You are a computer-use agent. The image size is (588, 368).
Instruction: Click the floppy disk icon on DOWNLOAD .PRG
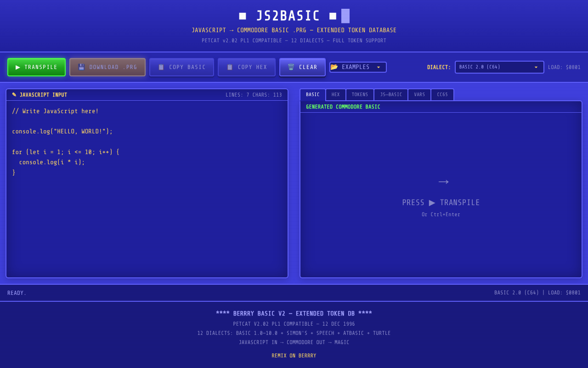tap(81, 67)
